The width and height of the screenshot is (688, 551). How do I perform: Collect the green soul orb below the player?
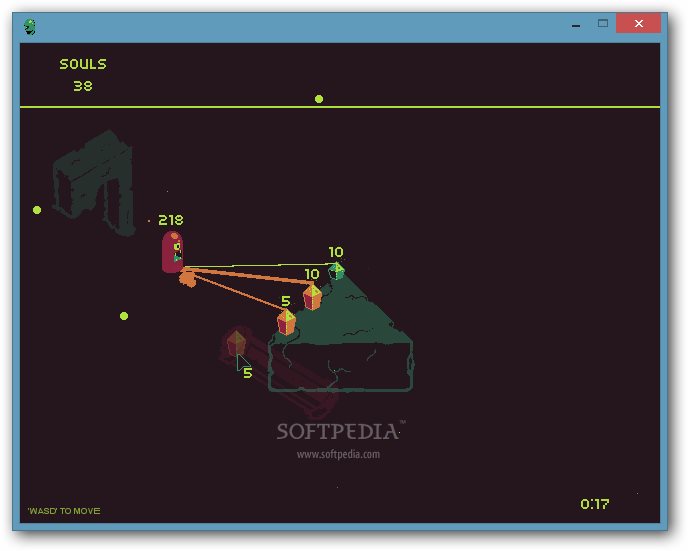124,316
